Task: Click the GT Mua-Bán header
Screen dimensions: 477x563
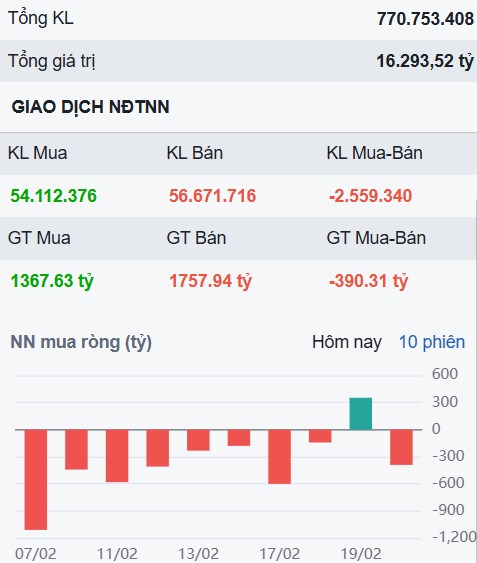Action: click(376, 238)
